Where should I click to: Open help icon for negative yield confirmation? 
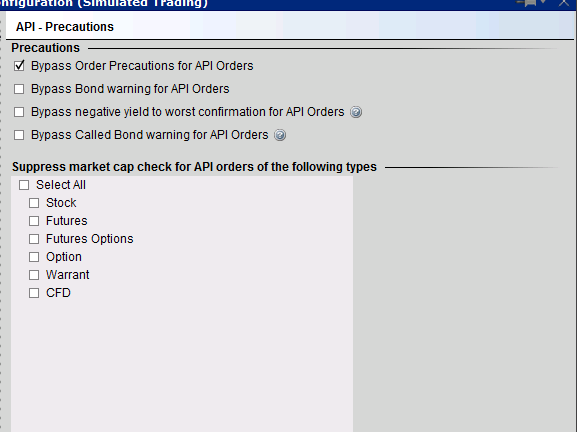pyautogui.click(x=356, y=112)
